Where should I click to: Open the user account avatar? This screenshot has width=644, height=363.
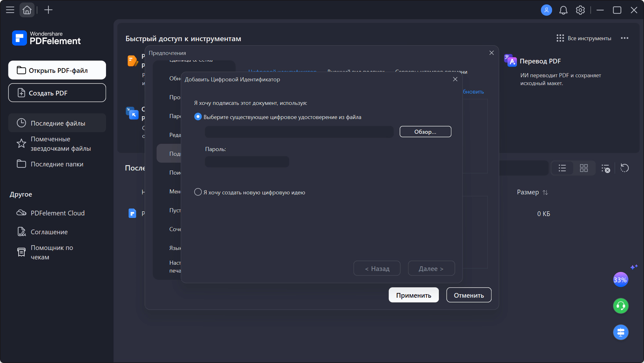[x=546, y=10]
